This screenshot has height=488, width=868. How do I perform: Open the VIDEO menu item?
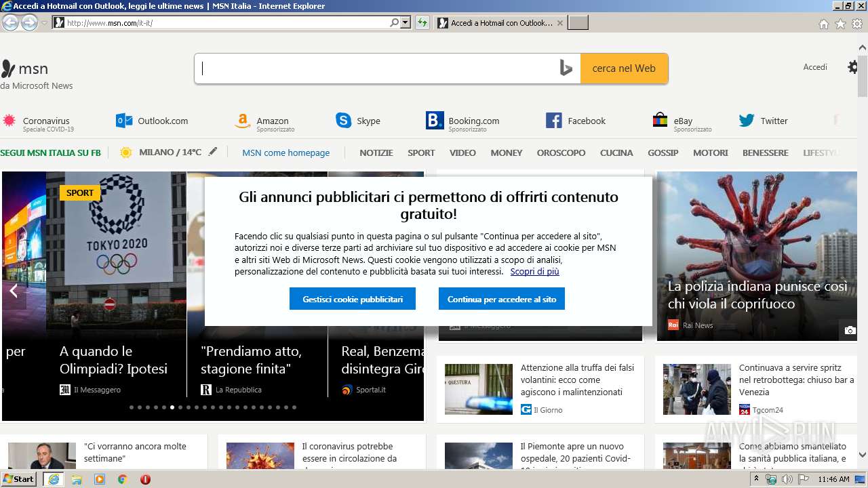pos(462,152)
